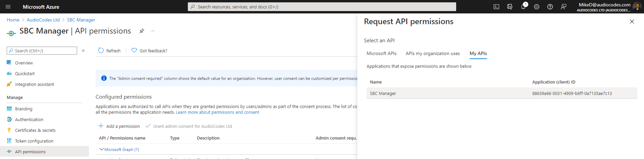This screenshot has width=644, height=159.
Task: Open the Azure portal hamburger menu
Action: coord(8,7)
